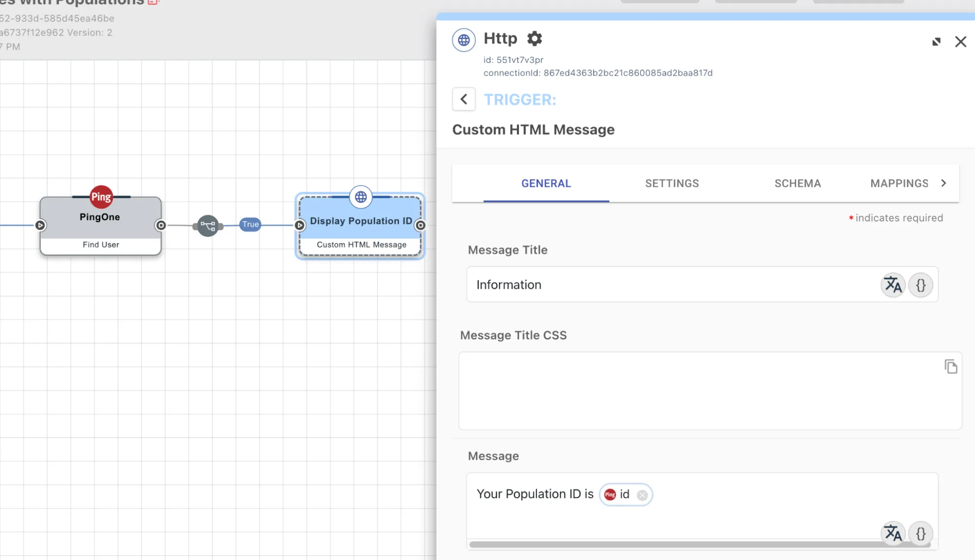The height and width of the screenshot is (560, 975).
Task: Click the Message Title CSS text area
Action: click(x=710, y=391)
